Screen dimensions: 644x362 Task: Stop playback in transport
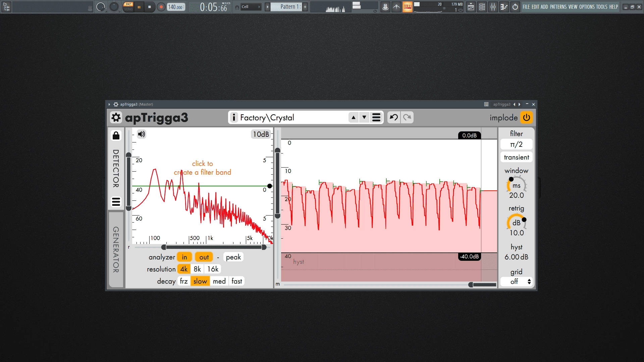point(150,7)
